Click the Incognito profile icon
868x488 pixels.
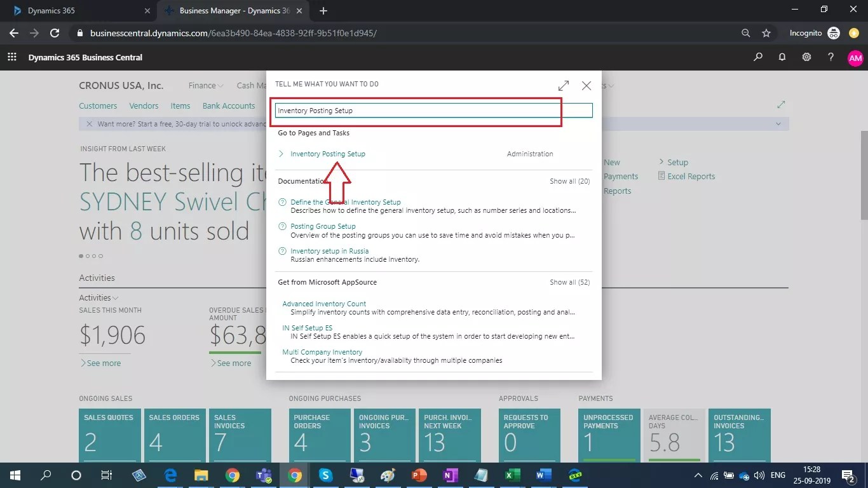click(x=833, y=32)
